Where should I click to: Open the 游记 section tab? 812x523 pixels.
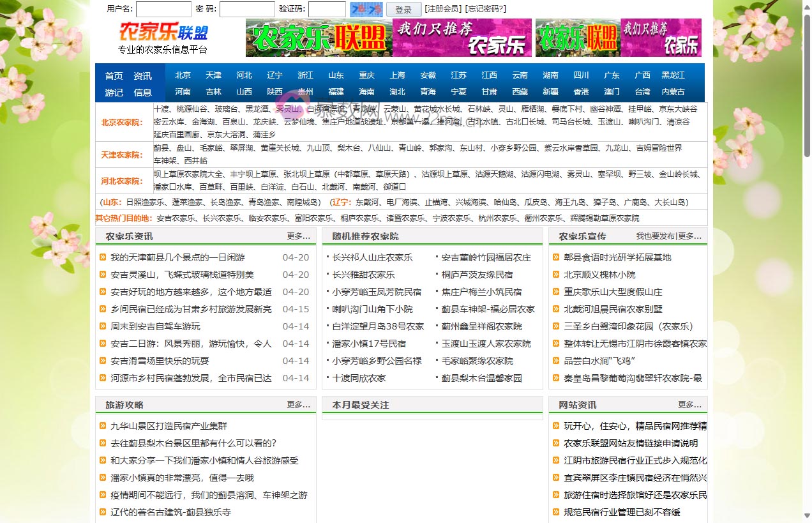pyautogui.click(x=114, y=92)
